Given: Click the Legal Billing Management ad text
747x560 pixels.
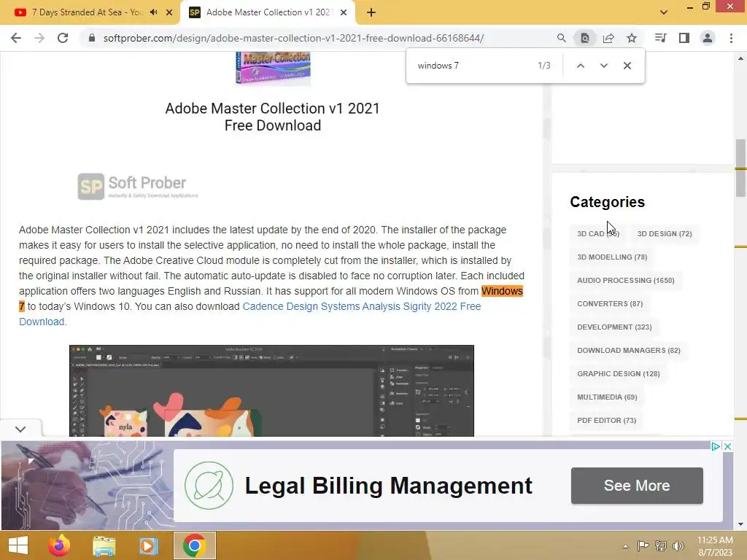Looking at the screenshot, I should (x=388, y=486).
